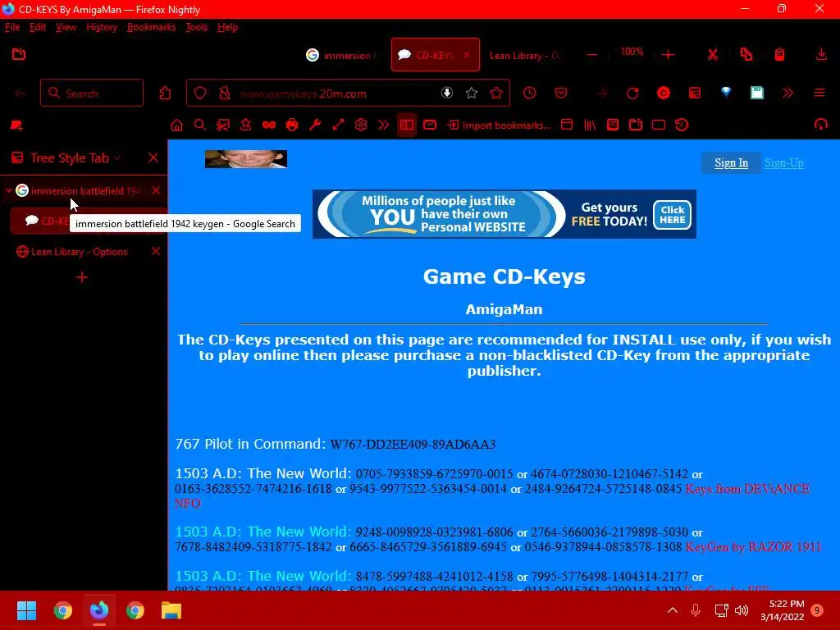
Task: Click the Cut scissors icon
Action: pyautogui.click(x=713, y=55)
